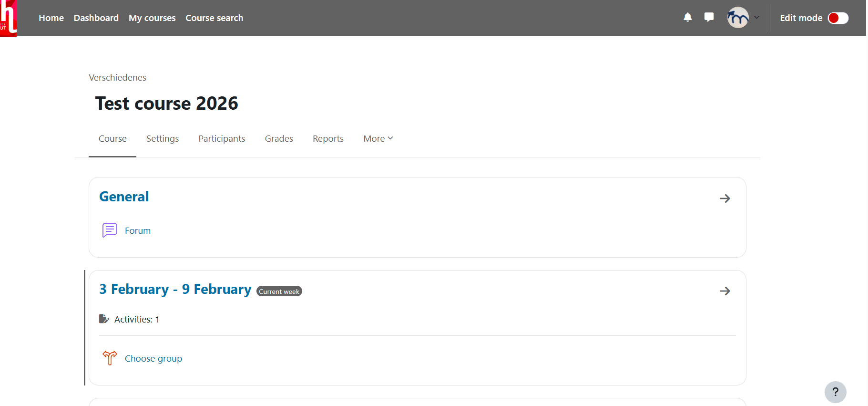Click the user profile avatar
The height and width of the screenshot is (406, 868).
point(737,18)
